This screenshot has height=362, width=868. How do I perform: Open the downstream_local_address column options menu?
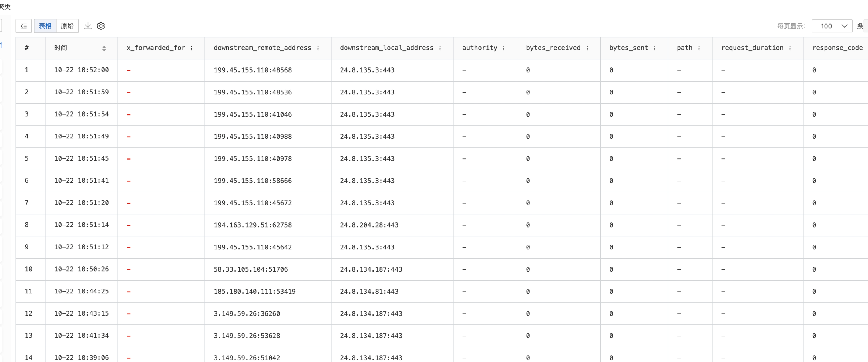[x=440, y=48]
